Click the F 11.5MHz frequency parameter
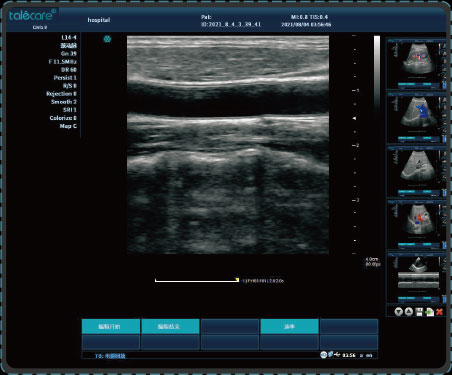Image resolution: width=452 pixels, height=375 pixels. pyautogui.click(x=62, y=62)
